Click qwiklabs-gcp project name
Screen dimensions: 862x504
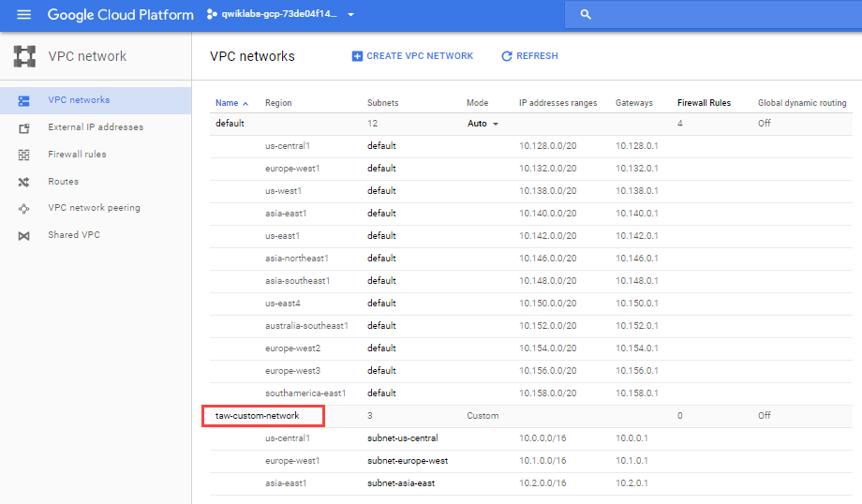pos(279,14)
